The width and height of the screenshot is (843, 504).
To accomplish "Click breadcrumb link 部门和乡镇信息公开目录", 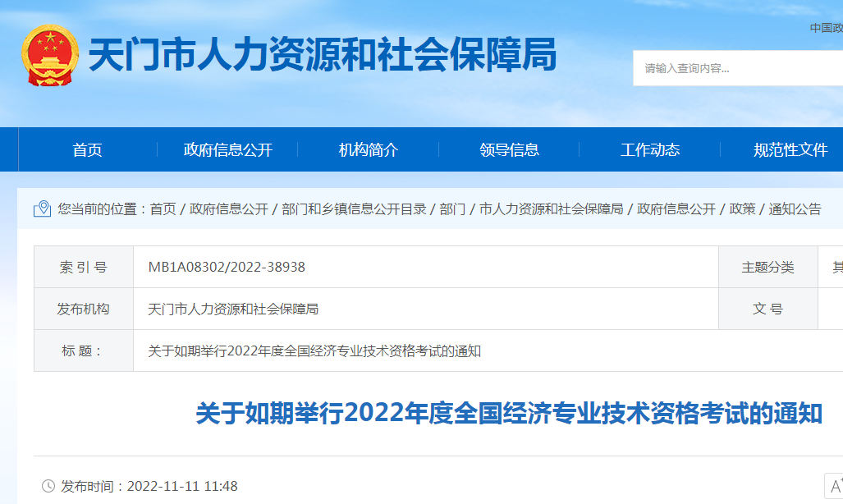I will [x=354, y=208].
